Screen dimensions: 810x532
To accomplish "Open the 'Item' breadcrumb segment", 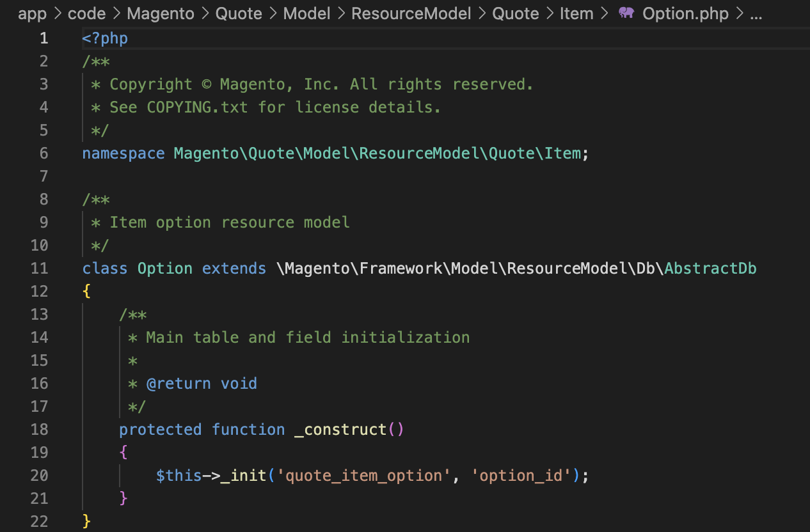I will pyautogui.click(x=576, y=13).
